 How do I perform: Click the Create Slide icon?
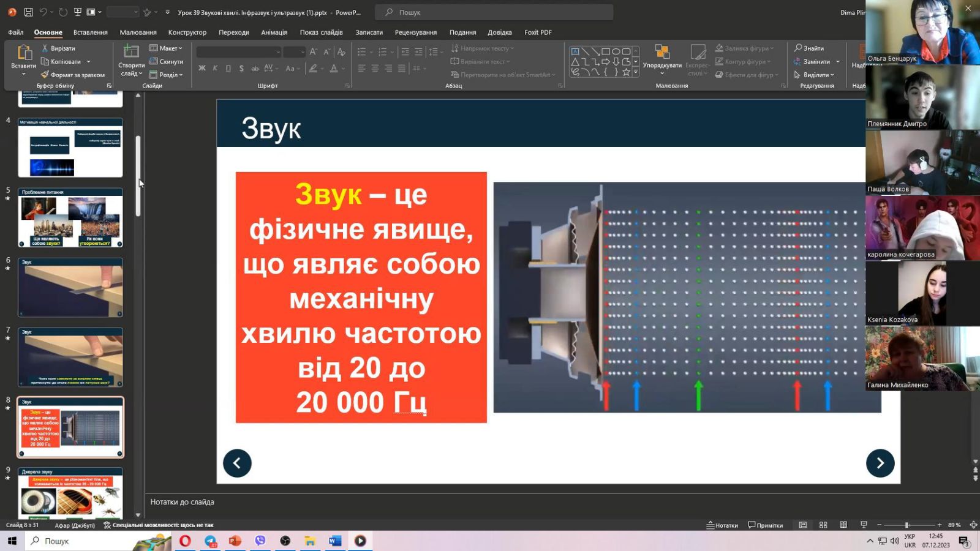131,52
